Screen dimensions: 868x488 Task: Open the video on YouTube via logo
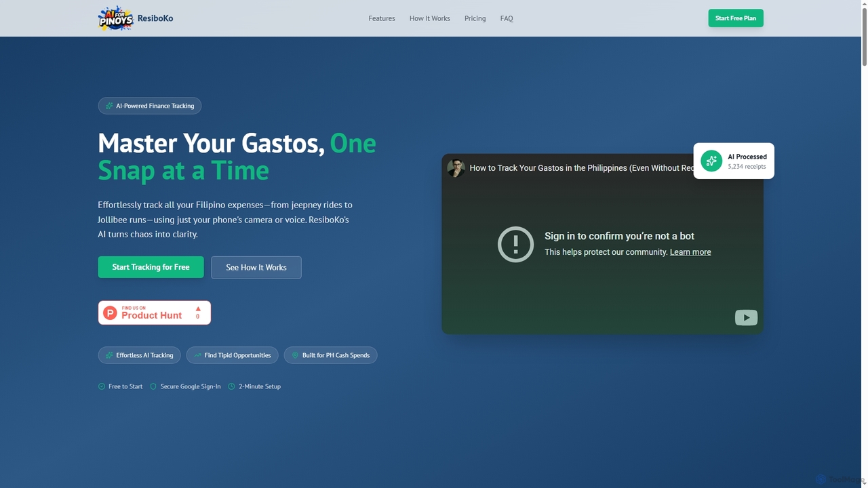[x=746, y=317]
